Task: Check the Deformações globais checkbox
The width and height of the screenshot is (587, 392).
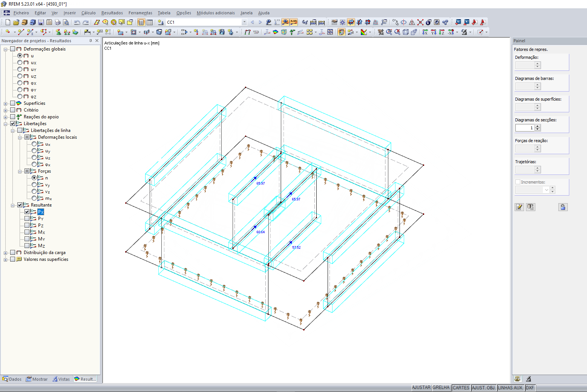Action: 13,49
